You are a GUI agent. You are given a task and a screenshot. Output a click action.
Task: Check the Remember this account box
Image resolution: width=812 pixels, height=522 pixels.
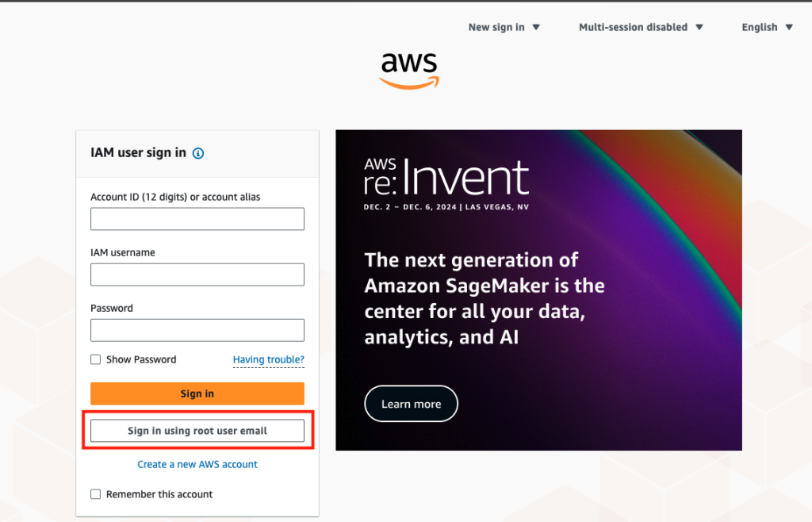click(96, 494)
